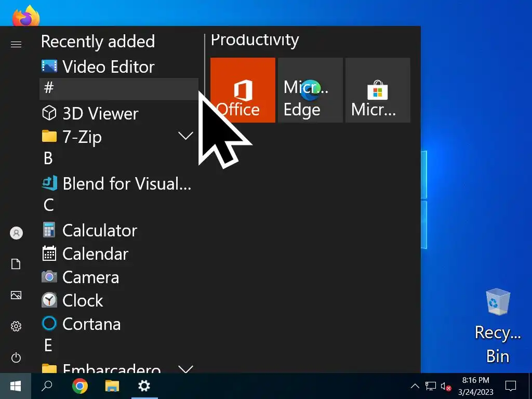The width and height of the screenshot is (532, 399).
Task: Click the Windows Start button
Action: [16, 386]
